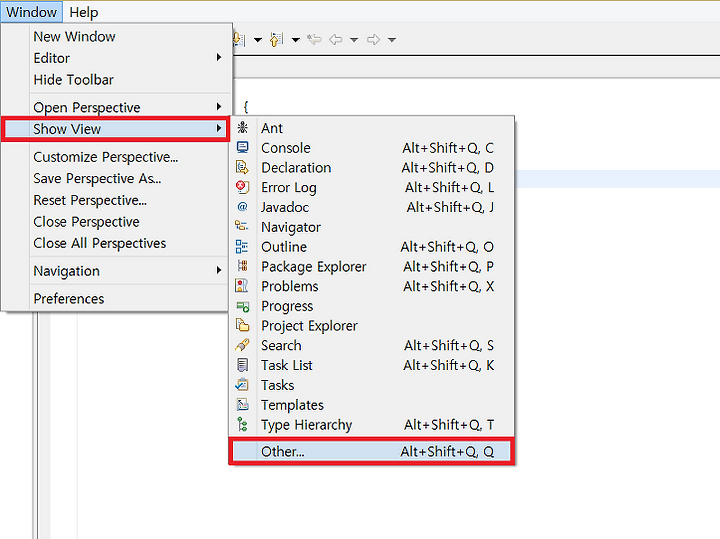720x539 pixels.
Task: Choose New Window from the menu
Action: (116, 36)
